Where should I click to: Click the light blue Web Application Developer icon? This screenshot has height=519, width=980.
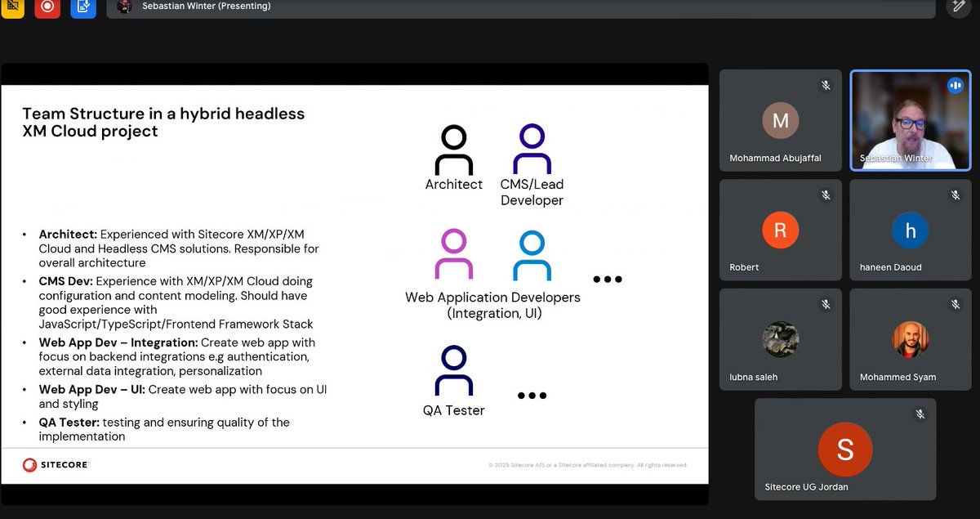(x=532, y=254)
